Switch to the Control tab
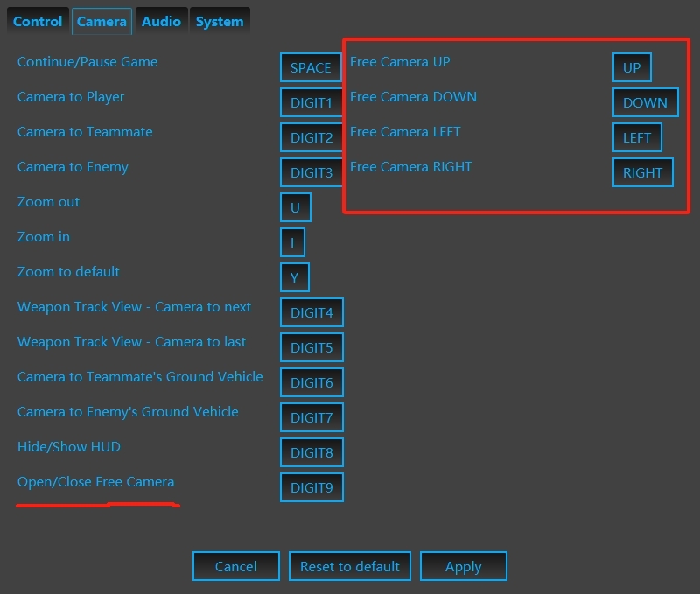 pyautogui.click(x=37, y=21)
